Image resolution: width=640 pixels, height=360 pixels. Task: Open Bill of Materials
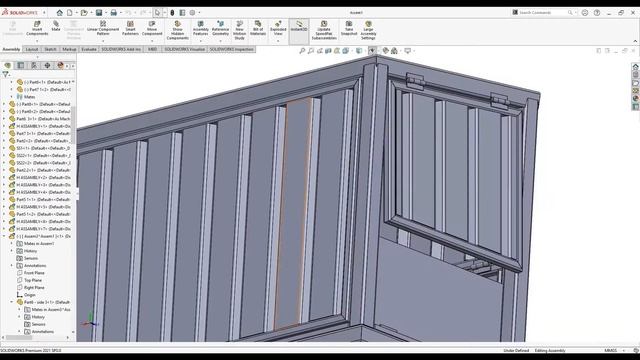point(258,29)
